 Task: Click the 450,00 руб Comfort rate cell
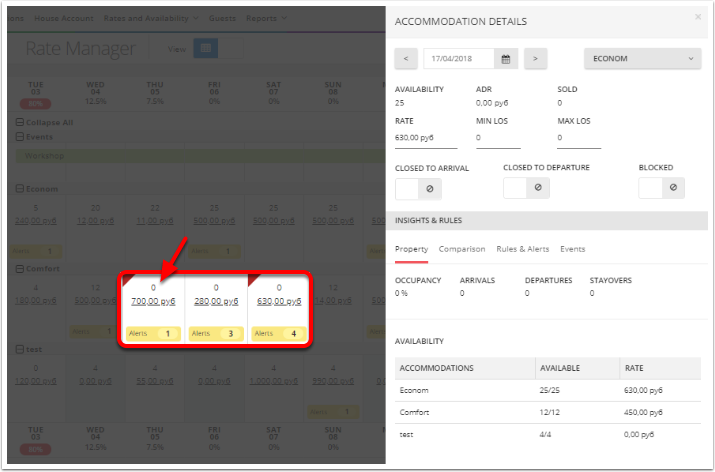click(643, 412)
